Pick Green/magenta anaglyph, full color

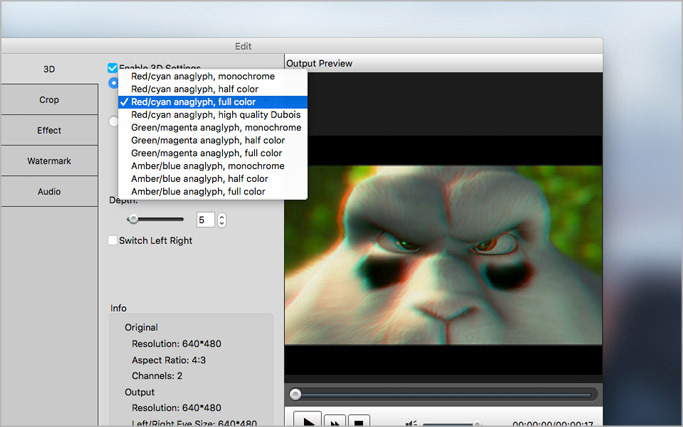pyautogui.click(x=213, y=153)
